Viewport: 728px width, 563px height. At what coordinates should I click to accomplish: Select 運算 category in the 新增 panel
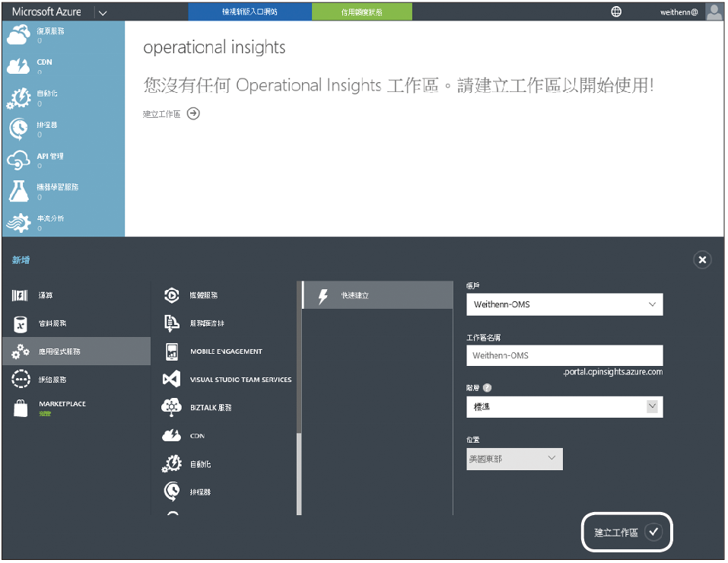point(77,295)
